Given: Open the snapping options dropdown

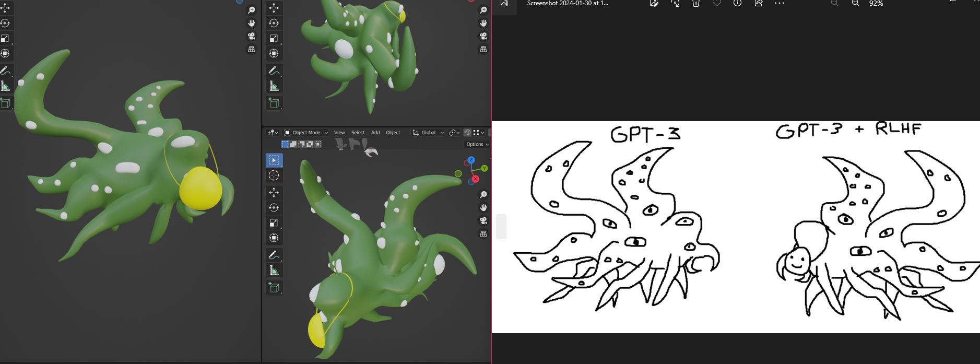Looking at the screenshot, I should coord(479,133).
